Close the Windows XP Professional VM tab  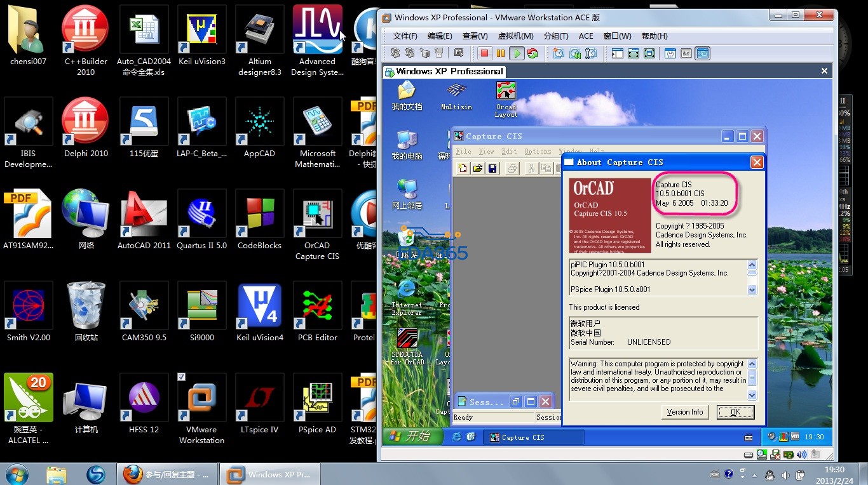click(x=824, y=71)
